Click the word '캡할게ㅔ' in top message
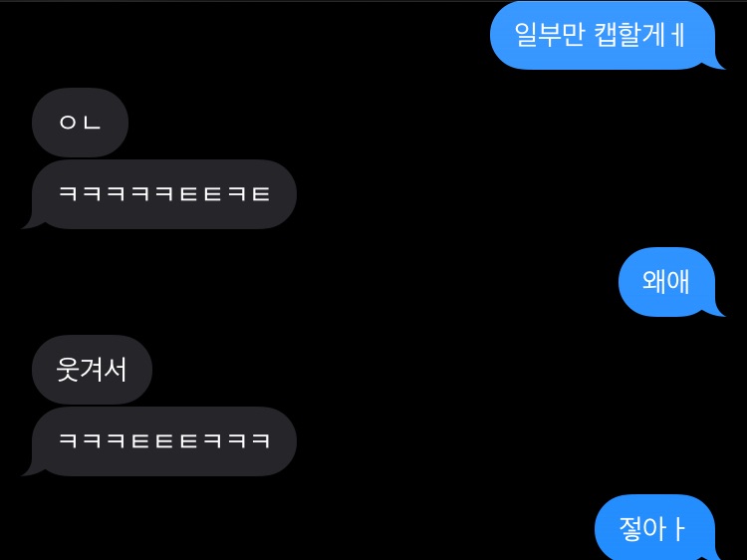This screenshot has height=560, width=747. [x=639, y=35]
